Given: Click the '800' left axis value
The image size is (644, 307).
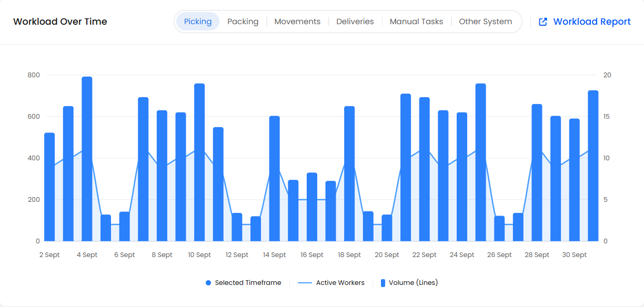Looking at the screenshot, I should point(34,75).
